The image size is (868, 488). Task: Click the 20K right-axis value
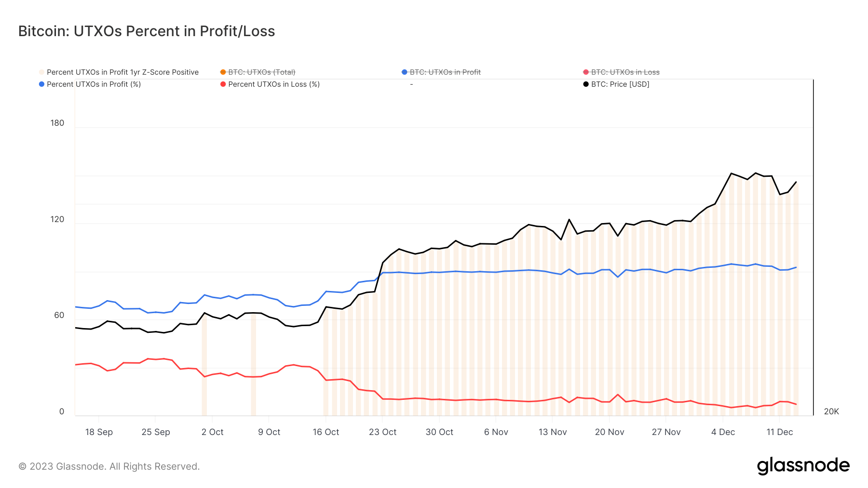831,411
